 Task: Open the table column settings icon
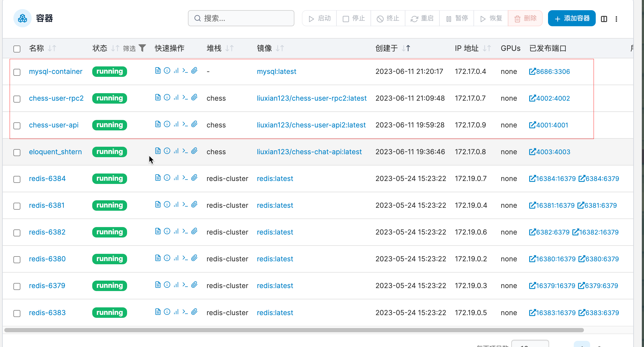click(x=604, y=19)
